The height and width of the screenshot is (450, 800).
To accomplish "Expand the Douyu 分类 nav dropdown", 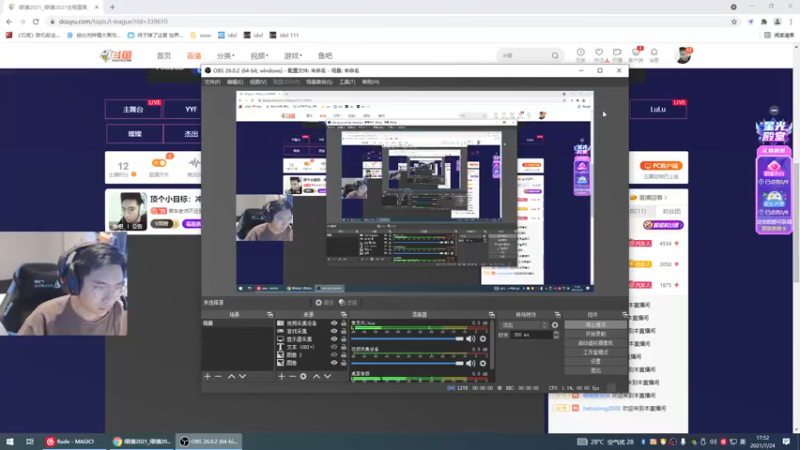I will [226, 56].
